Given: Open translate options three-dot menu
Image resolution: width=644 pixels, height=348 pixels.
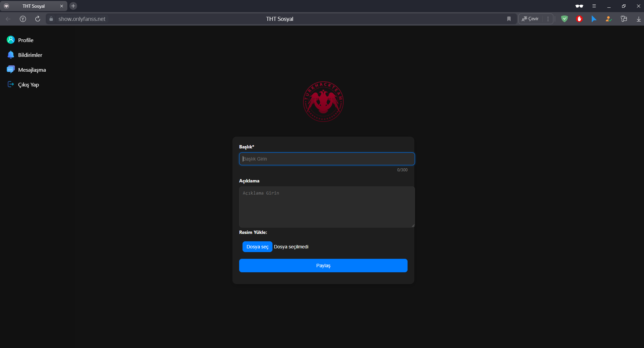Looking at the screenshot, I should 548,19.
